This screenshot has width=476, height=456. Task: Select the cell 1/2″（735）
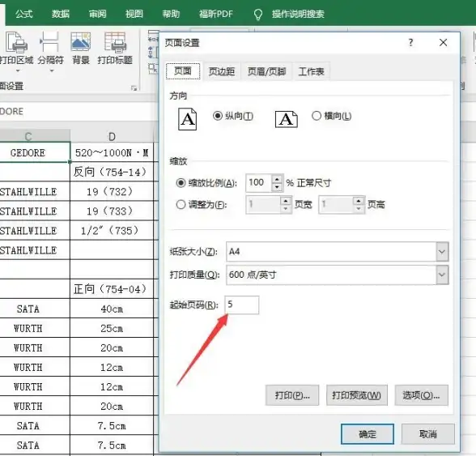tap(112, 230)
